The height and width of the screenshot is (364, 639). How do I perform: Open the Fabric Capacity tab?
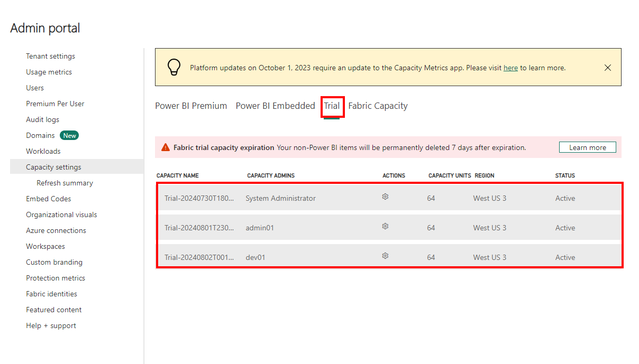tap(378, 106)
